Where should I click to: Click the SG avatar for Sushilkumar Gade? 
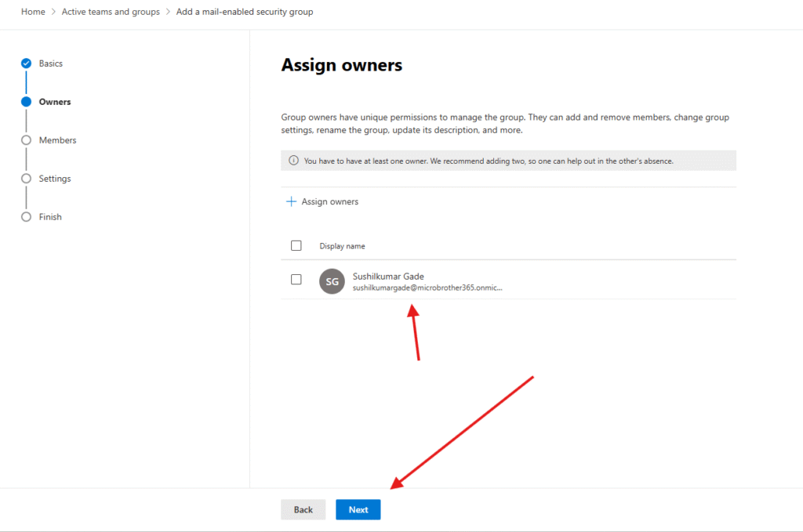coord(332,281)
